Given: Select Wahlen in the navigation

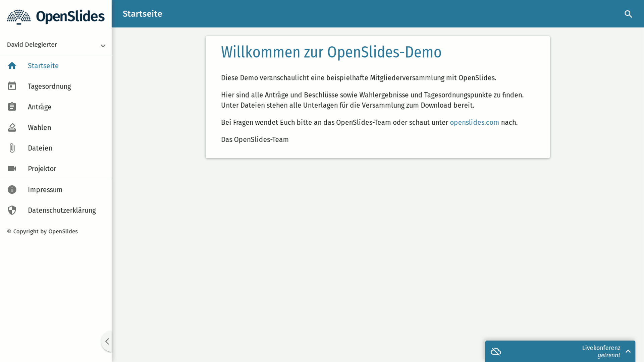Looking at the screenshot, I should tap(40, 128).
